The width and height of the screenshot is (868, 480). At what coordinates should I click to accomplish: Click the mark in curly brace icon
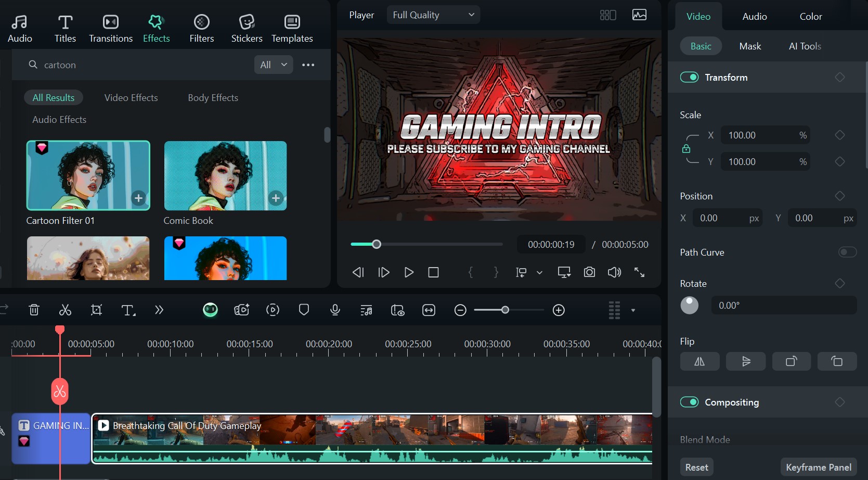pyautogui.click(x=471, y=272)
